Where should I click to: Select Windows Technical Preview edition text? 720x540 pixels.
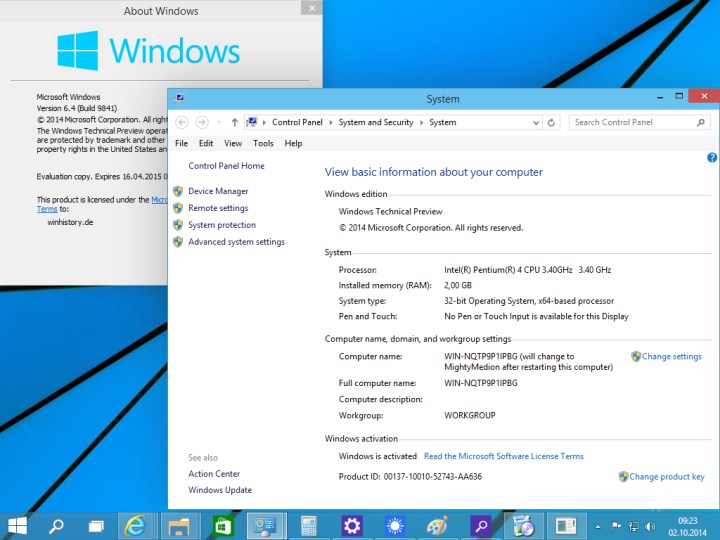click(390, 212)
